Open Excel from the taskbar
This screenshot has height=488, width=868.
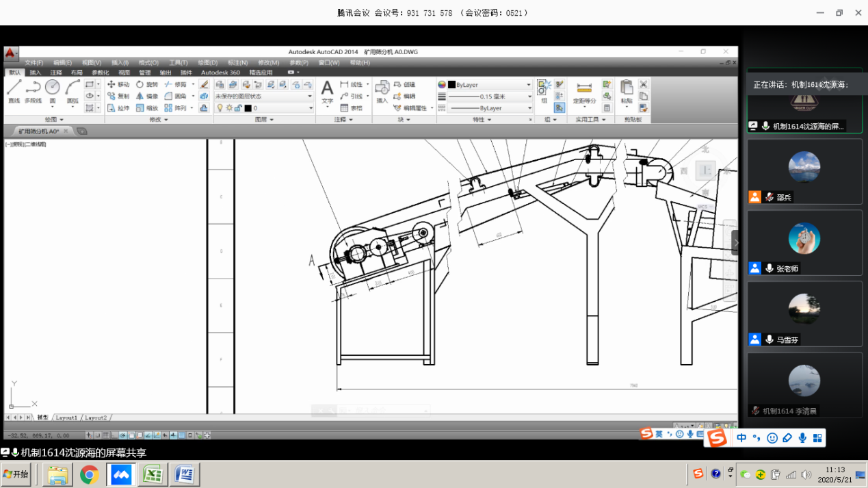pos(153,474)
